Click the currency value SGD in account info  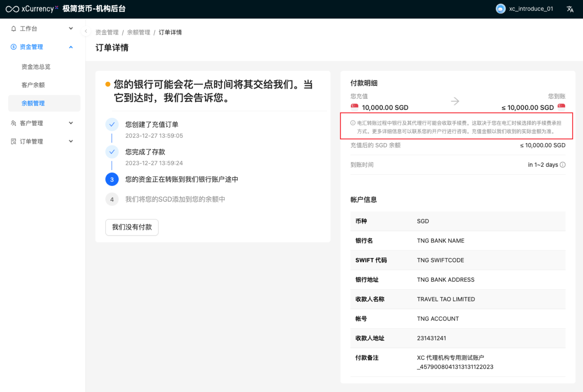(423, 221)
